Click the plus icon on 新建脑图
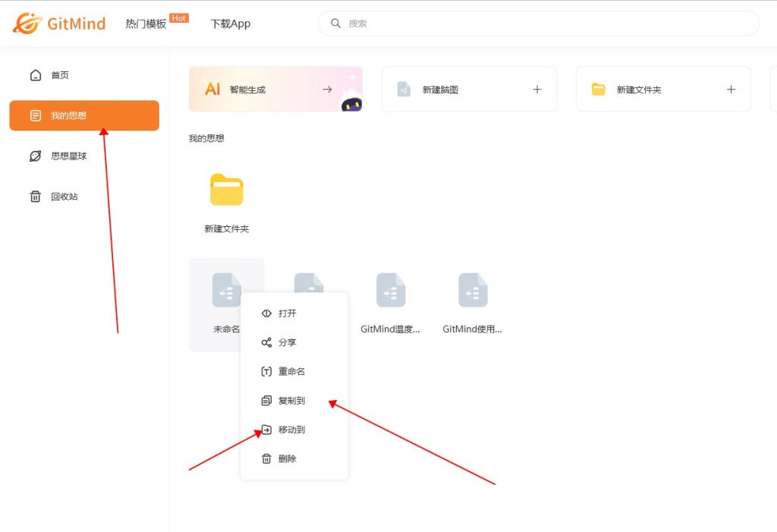 pyautogui.click(x=537, y=90)
